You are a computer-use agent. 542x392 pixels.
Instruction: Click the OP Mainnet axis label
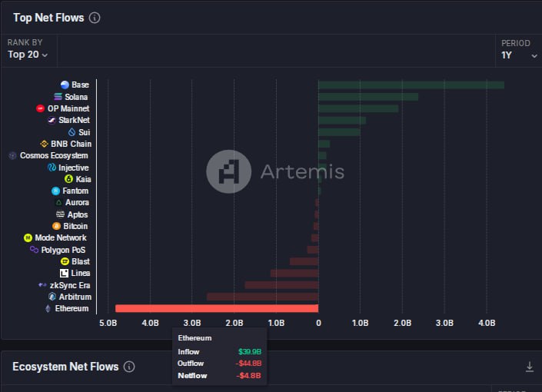[x=68, y=108]
